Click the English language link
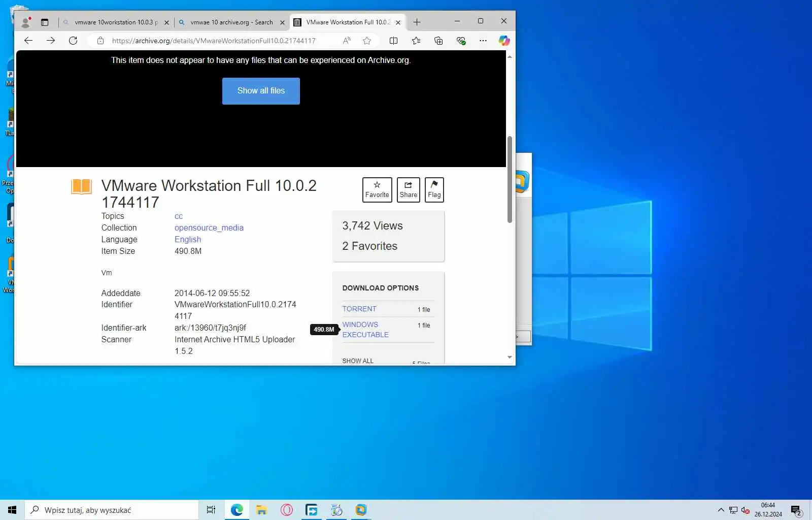Screen dimensions: 812x520 (188, 240)
